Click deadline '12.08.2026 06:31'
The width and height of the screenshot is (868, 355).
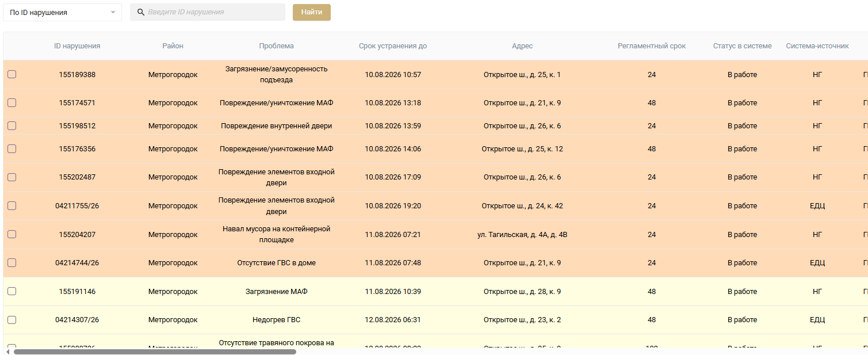click(x=393, y=320)
